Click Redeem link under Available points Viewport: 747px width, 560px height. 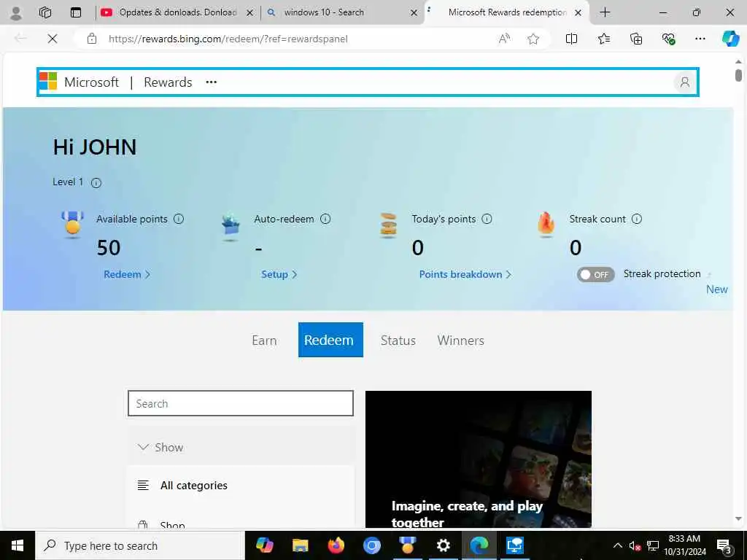coord(127,275)
